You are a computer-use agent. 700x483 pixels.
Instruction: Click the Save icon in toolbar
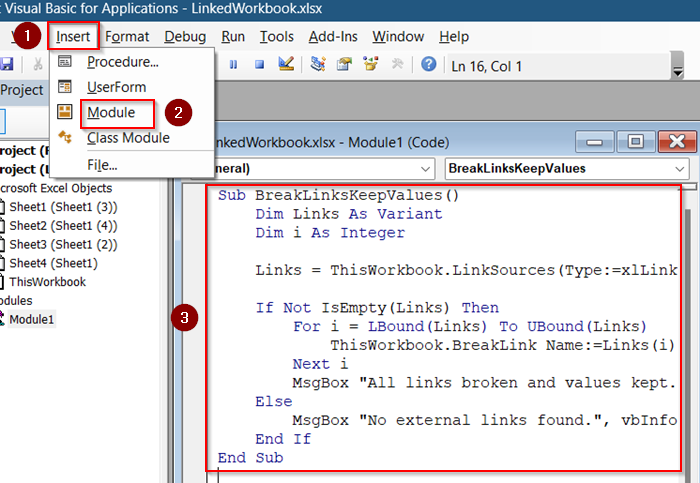pyautogui.click(x=6, y=64)
